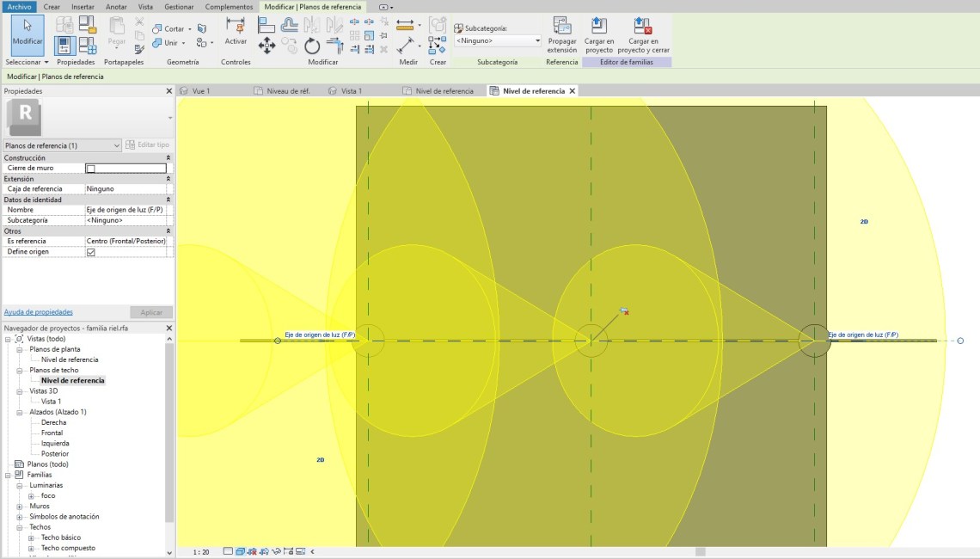The width and height of the screenshot is (980, 559).
Task: Open the Frontal elevation view
Action: (52, 433)
